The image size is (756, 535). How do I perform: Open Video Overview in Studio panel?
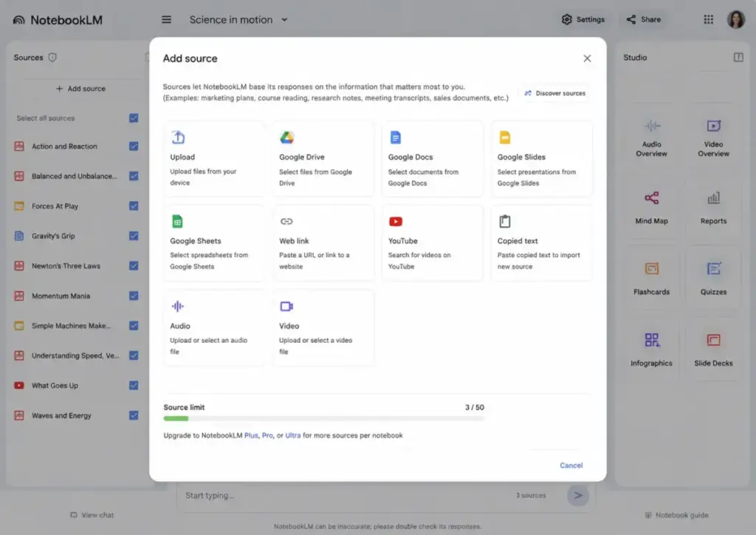[713, 139]
